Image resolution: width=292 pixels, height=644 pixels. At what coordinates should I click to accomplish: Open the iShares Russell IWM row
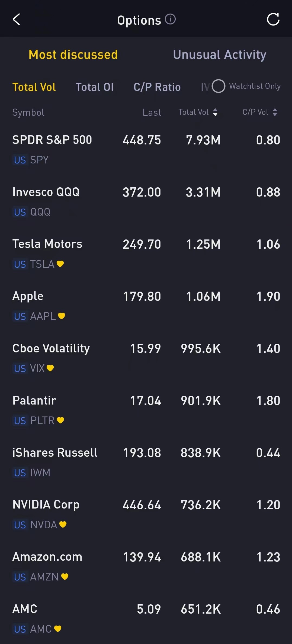coord(146,462)
